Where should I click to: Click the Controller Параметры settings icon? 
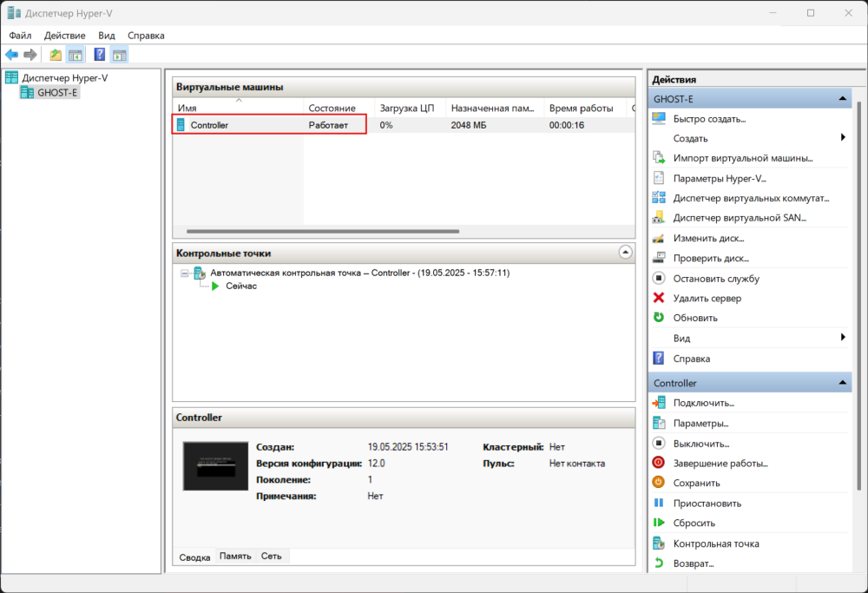(x=659, y=423)
